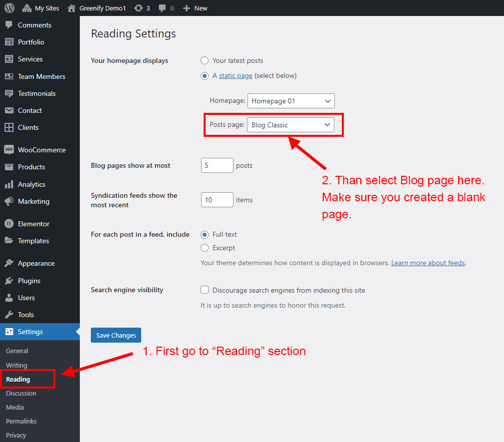Open Elementor from the sidebar
Screen dimensions: 504x442
click(33, 224)
